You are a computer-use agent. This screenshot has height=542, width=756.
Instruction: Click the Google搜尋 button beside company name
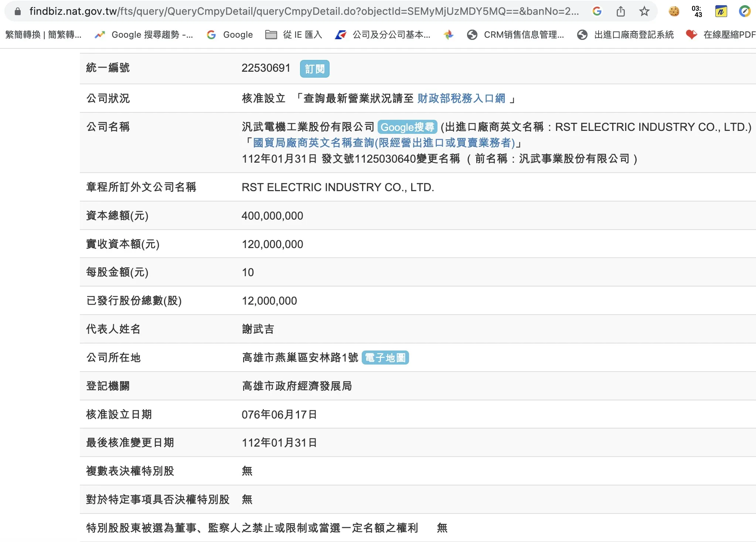pyautogui.click(x=407, y=127)
